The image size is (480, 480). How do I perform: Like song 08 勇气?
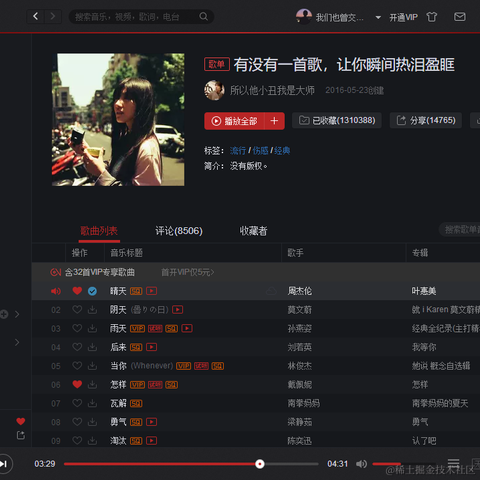pos(77,422)
